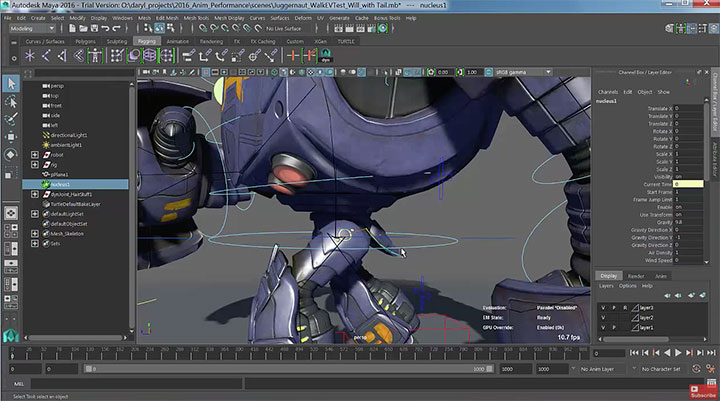Select nucleus1 in the Outliner
This screenshot has height=401, width=720.
(x=76, y=184)
